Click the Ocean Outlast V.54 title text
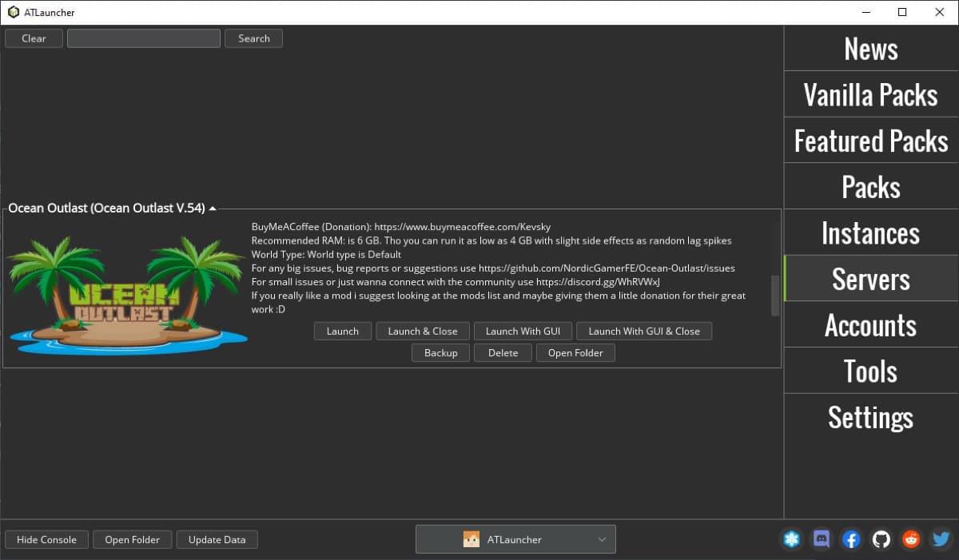959x560 pixels. [x=107, y=208]
